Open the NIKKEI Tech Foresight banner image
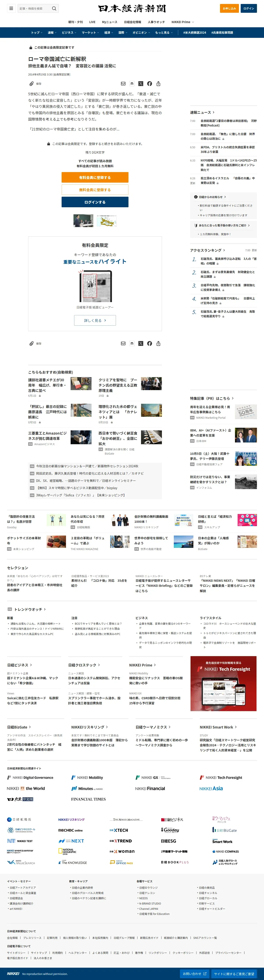This screenshot has width=264, height=980. pyautogui.click(x=224, y=684)
